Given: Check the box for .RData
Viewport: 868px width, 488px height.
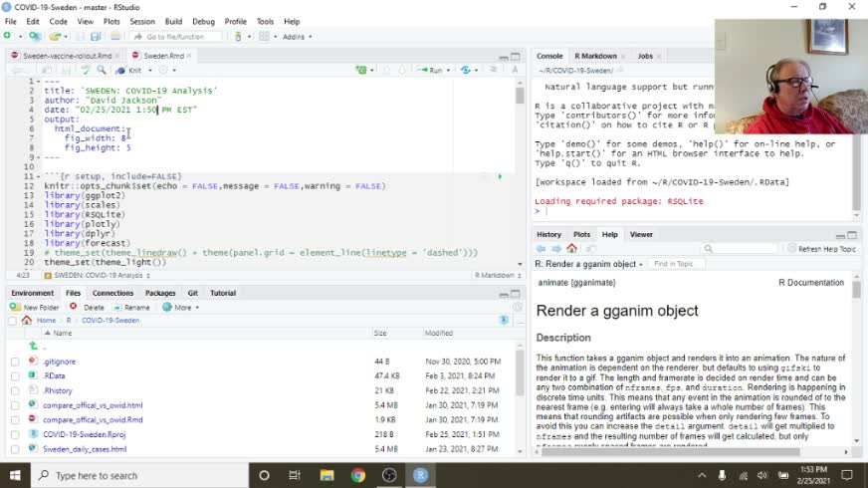Looking at the screenshot, I should [x=15, y=376].
